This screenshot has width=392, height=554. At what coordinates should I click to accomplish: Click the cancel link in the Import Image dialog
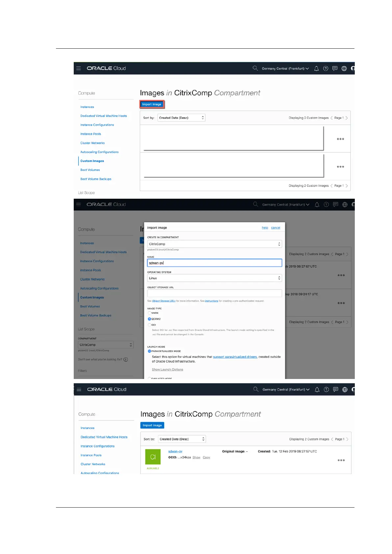(x=276, y=228)
